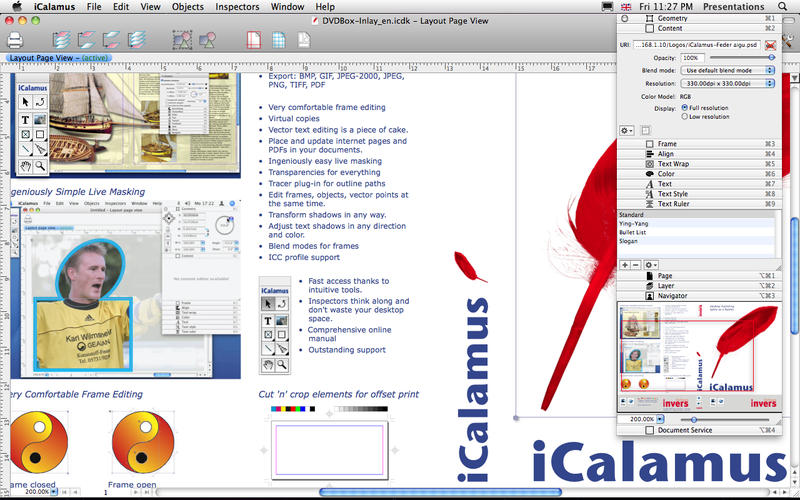800x500 pixels.
Task: Expand the Document Service section
Action: click(698, 430)
